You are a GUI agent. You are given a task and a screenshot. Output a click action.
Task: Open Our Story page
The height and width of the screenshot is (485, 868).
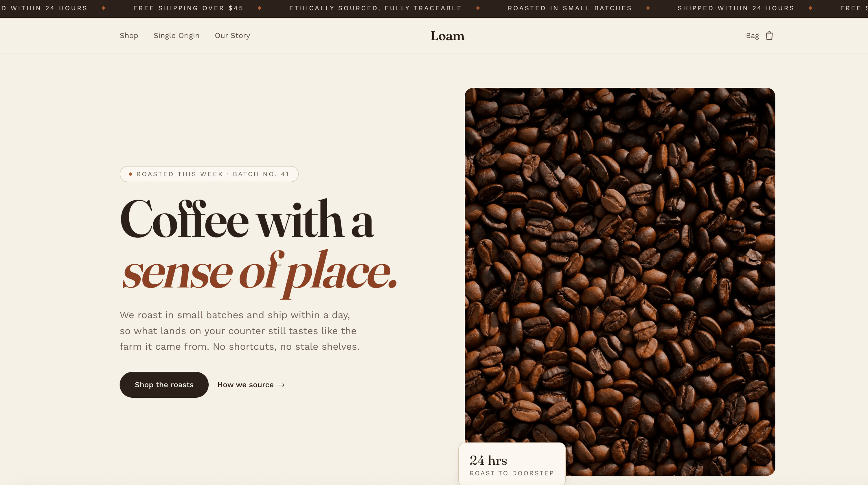(232, 36)
